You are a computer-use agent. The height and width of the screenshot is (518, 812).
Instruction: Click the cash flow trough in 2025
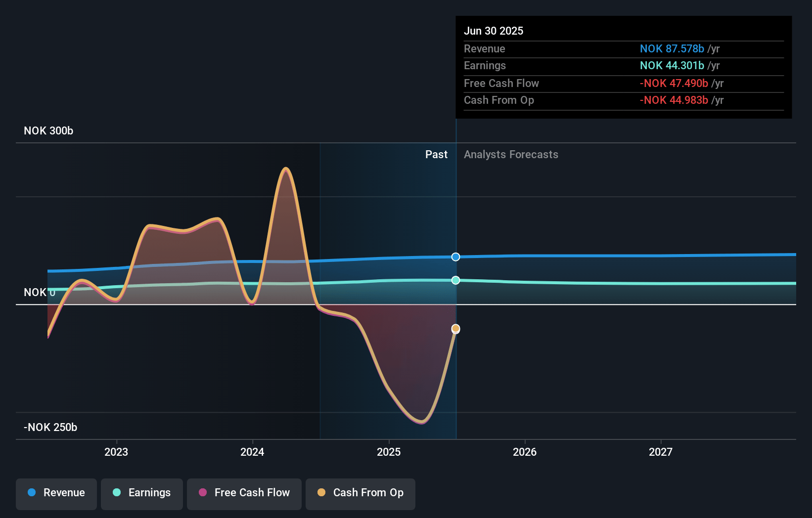(421, 422)
